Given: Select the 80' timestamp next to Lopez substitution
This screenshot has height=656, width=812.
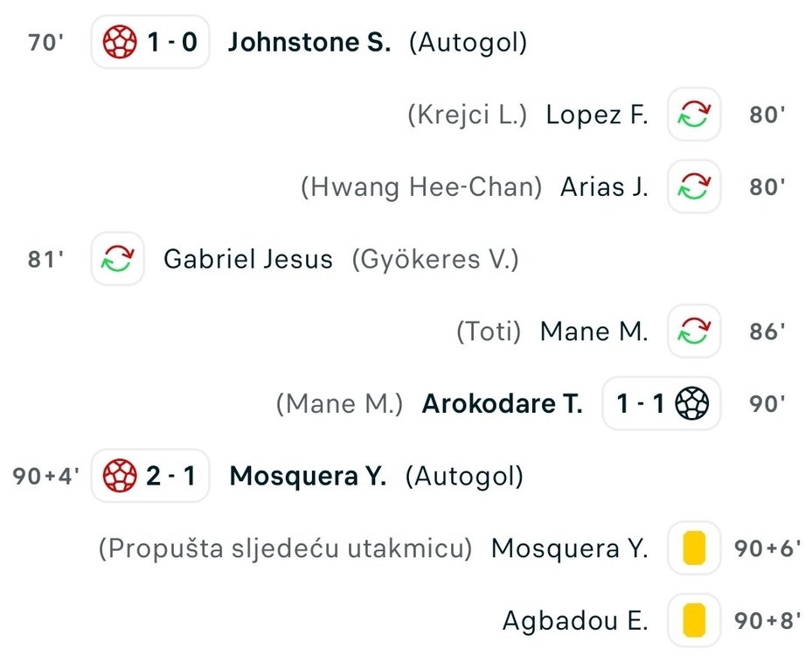Looking at the screenshot, I should [x=766, y=114].
